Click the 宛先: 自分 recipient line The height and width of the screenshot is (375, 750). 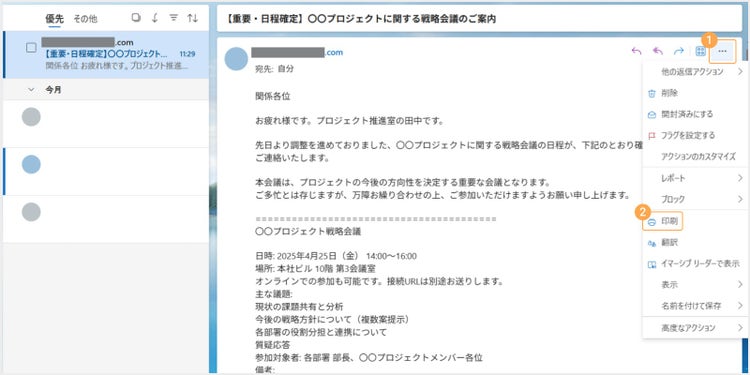tap(275, 69)
